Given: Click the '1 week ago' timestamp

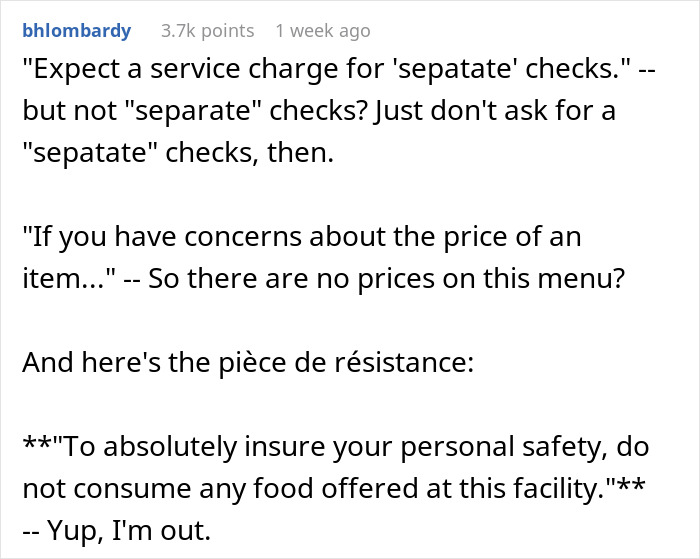Looking at the screenshot, I should 321,31.
